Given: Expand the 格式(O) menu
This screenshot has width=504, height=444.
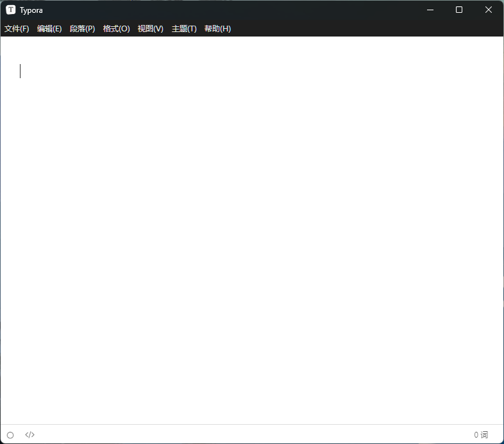Looking at the screenshot, I should [116, 29].
